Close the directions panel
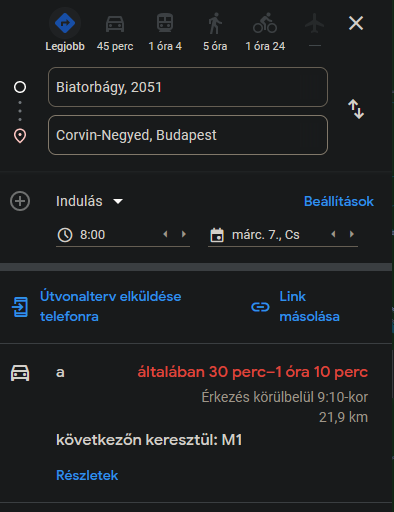Screen dimensions: 394x512 356,23
